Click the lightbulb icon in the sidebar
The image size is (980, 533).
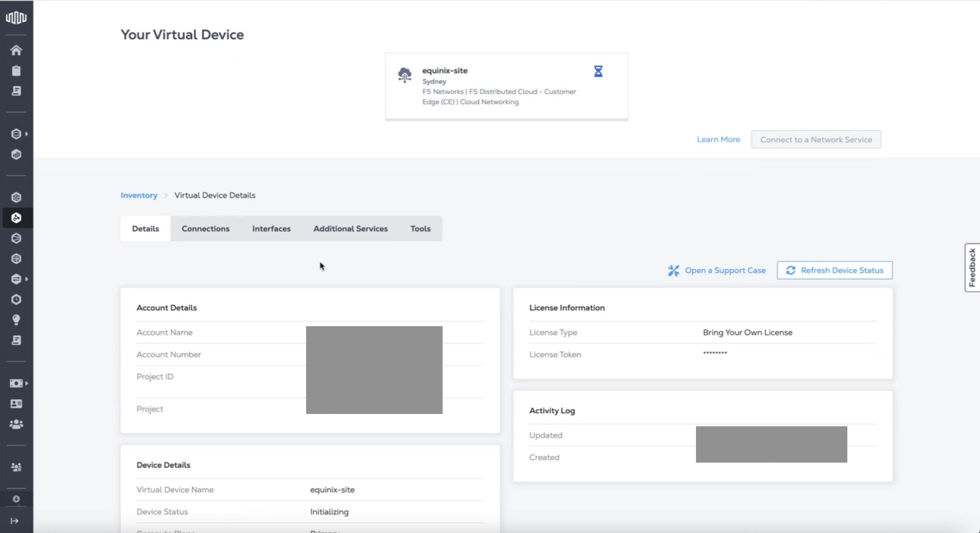pyautogui.click(x=16, y=320)
